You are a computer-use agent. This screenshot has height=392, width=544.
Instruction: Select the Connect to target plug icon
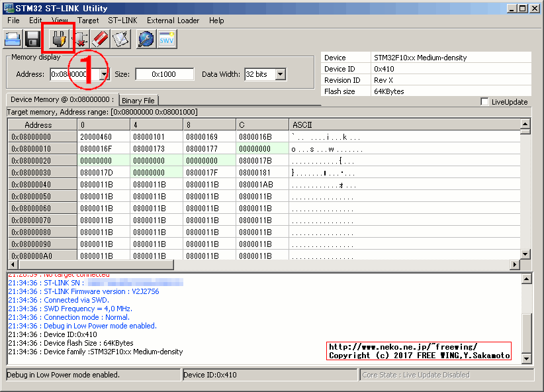click(x=58, y=38)
